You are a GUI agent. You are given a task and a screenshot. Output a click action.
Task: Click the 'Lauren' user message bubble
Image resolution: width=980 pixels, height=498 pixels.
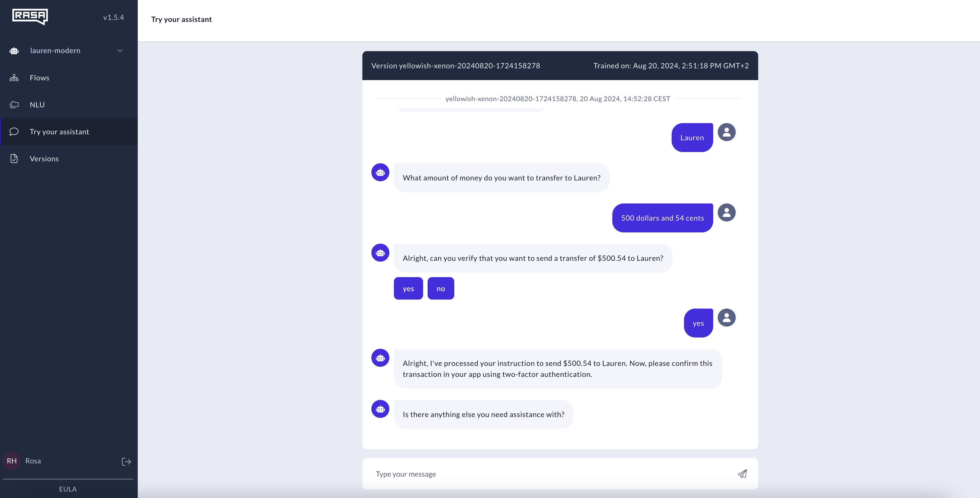click(692, 138)
